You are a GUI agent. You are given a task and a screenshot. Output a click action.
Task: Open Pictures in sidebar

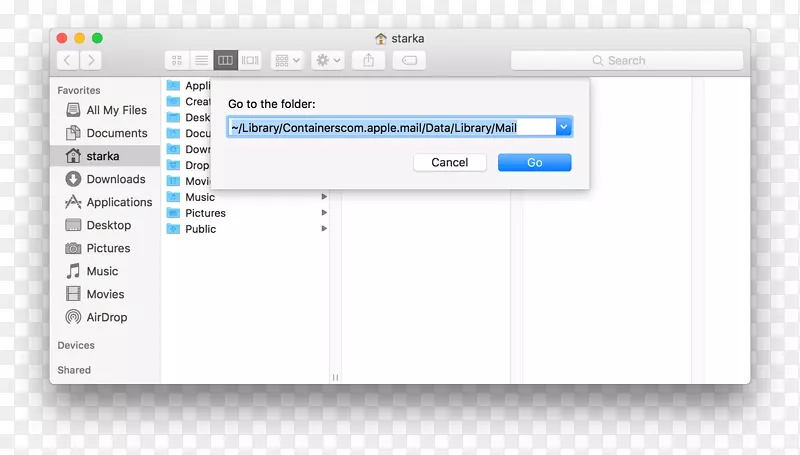point(106,248)
